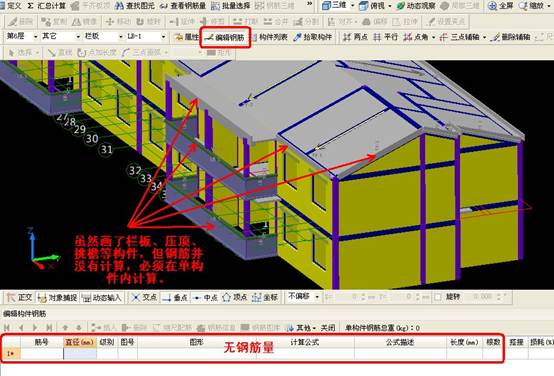Toggle 顶点 vertex snap
Screen dimensions: 554x376
(x=235, y=298)
